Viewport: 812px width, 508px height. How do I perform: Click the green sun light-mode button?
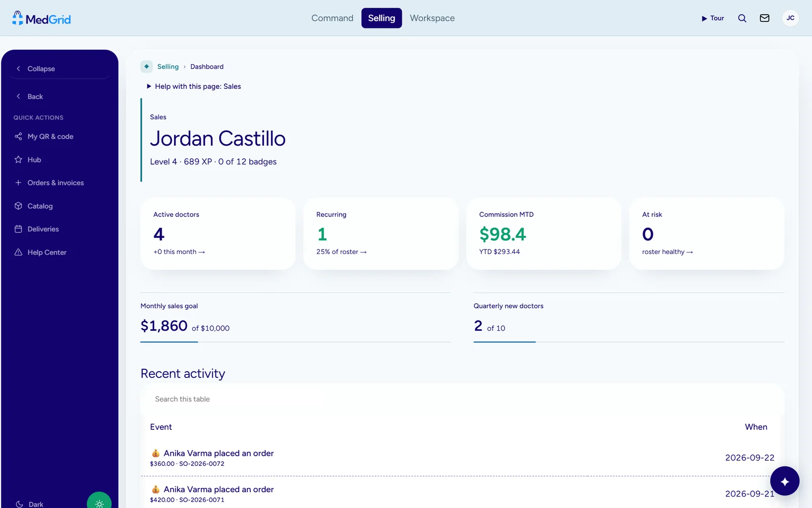pos(99,502)
